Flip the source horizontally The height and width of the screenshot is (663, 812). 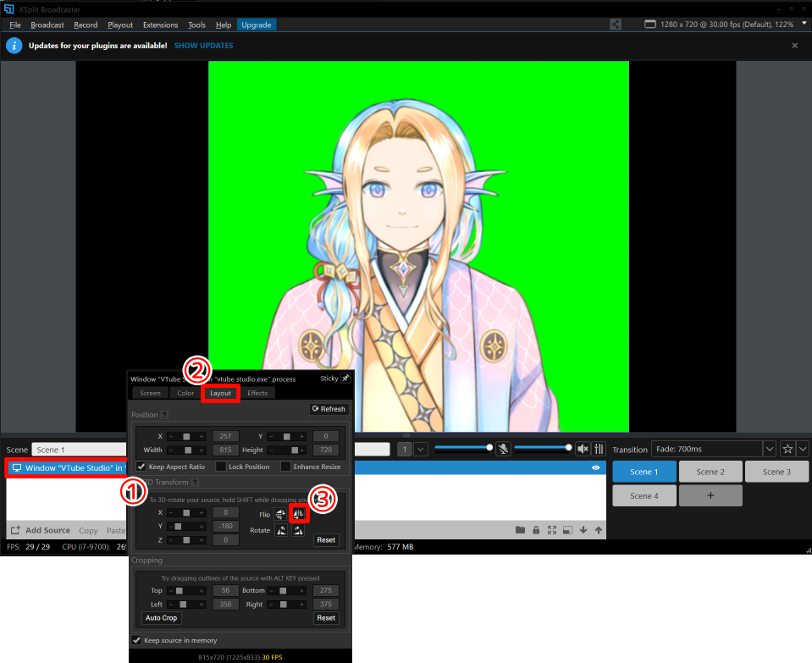[x=298, y=514]
